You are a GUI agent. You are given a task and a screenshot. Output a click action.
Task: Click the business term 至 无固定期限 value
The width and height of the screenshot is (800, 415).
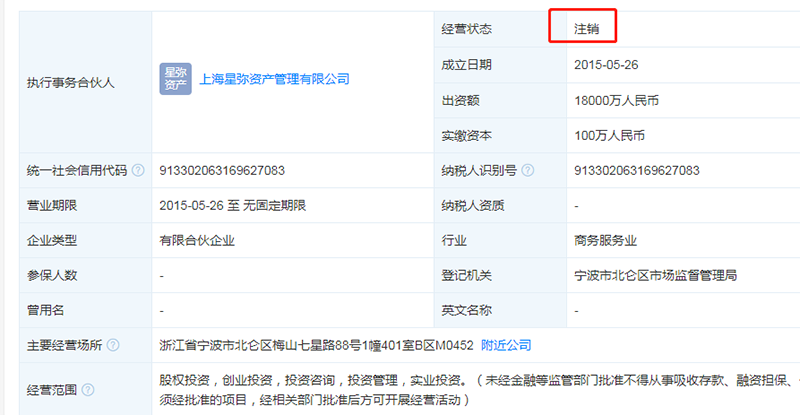pyautogui.click(x=232, y=206)
